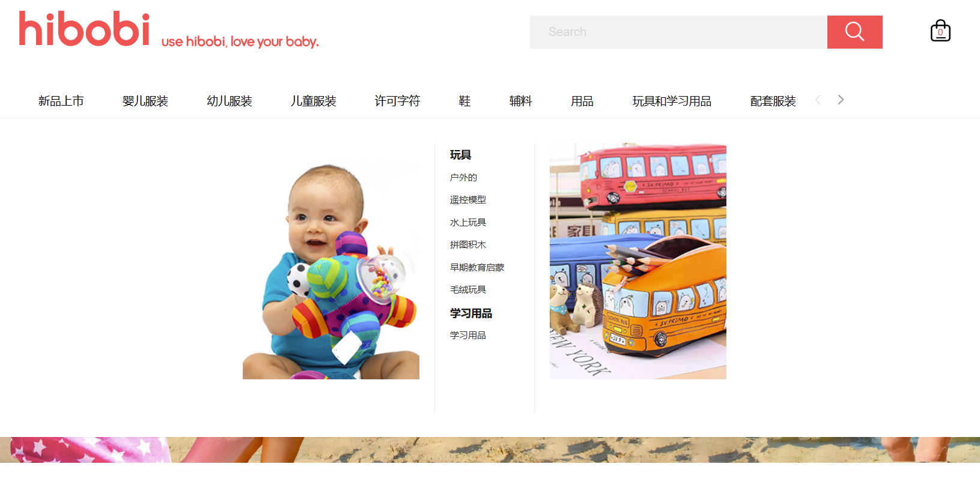
Task: Open the baby with toy ball image
Action: pyautogui.click(x=331, y=261)
